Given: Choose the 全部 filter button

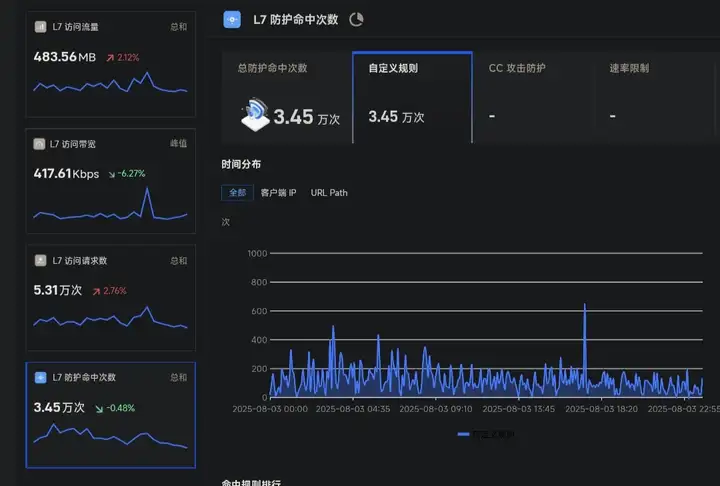Looking at the screenshot, I should tap(237, 192).
